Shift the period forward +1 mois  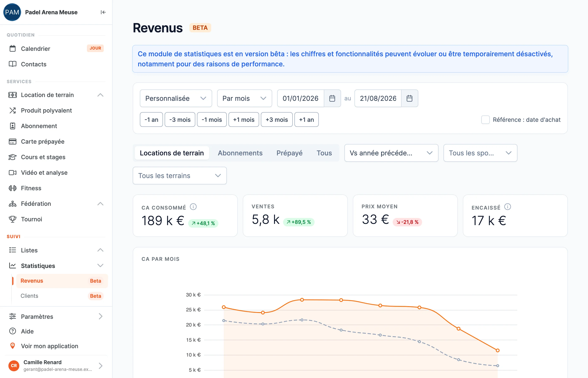point(244,120)
